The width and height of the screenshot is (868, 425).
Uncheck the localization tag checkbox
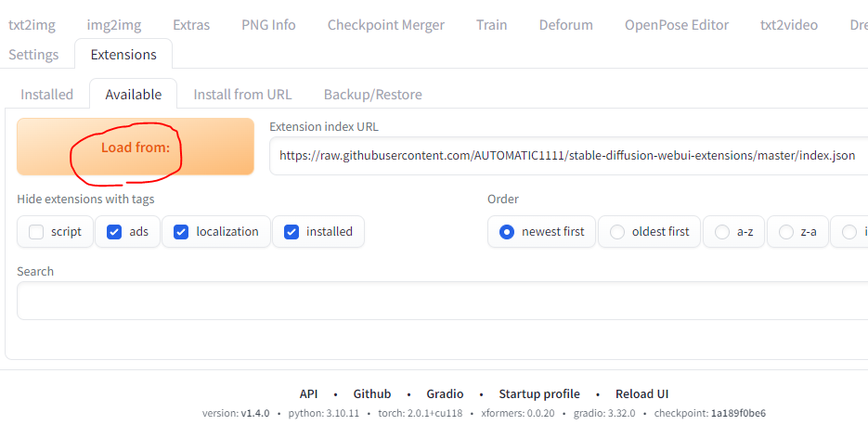click(181, 232)
